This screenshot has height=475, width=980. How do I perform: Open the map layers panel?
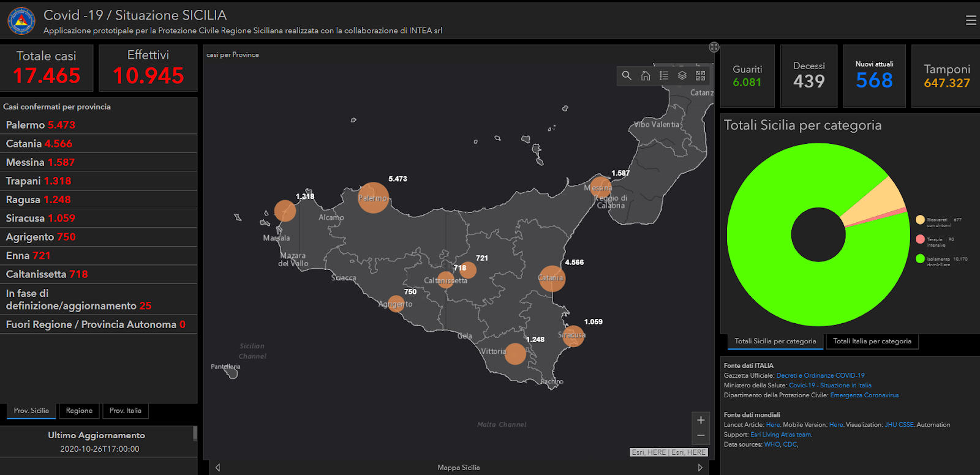coord(682,75)
